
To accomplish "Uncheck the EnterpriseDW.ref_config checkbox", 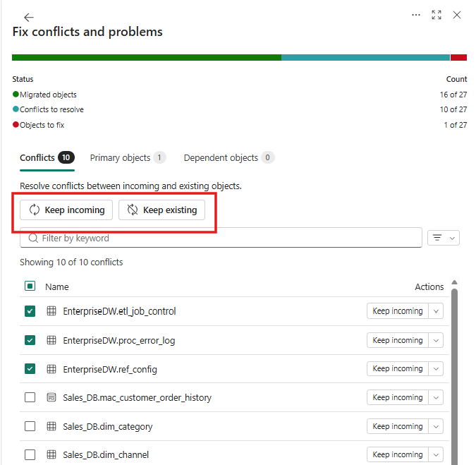I will tap(30, 369).
